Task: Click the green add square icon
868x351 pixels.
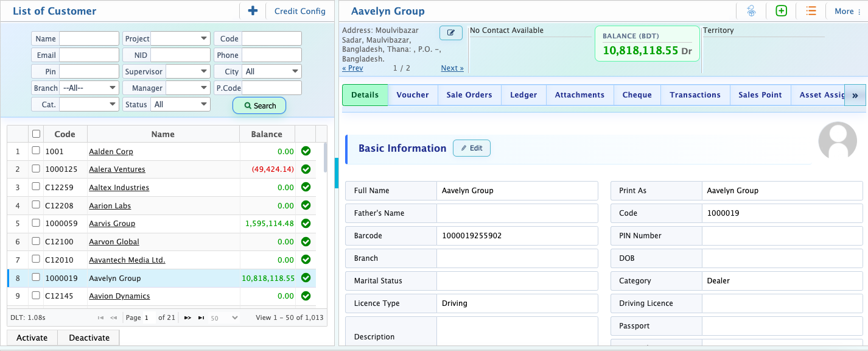Action: coord(781,11)
